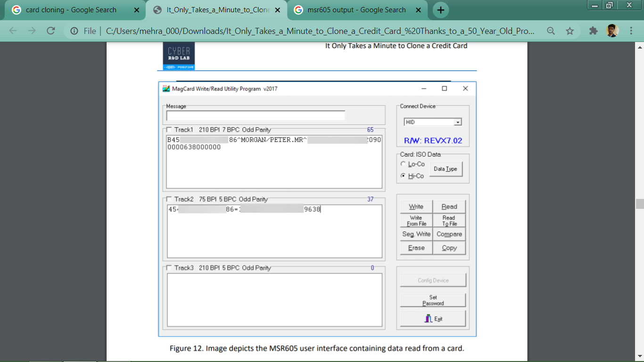Click the Data Type button
This screenshot has height=362, width=644.
pos(446,169)
